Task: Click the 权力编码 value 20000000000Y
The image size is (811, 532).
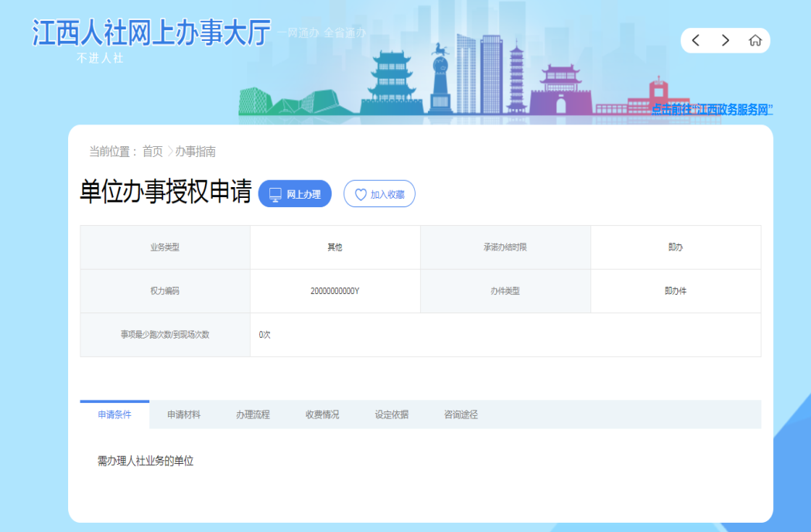Action: coord(337,291)
